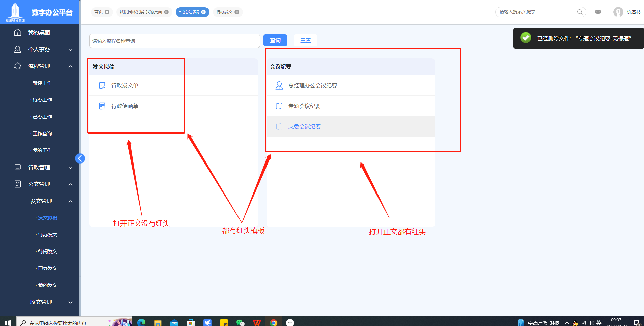Open the 行政发文单 workflow
Viewport: 644px width, 326px height.
point(174,85)
